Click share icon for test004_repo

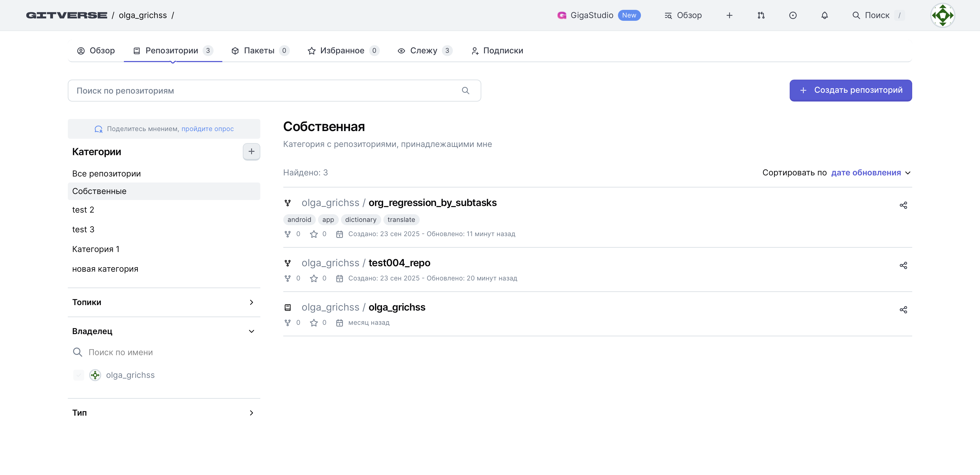(903, 265)
